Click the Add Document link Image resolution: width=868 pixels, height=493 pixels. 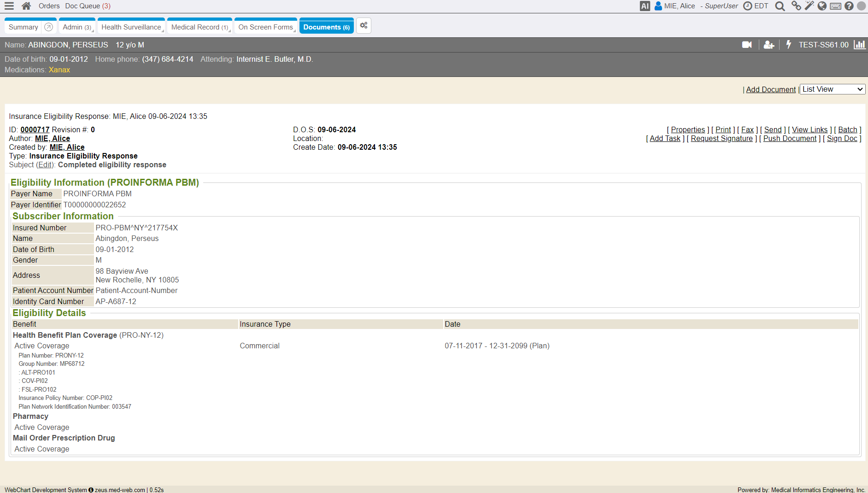[770, 89]
